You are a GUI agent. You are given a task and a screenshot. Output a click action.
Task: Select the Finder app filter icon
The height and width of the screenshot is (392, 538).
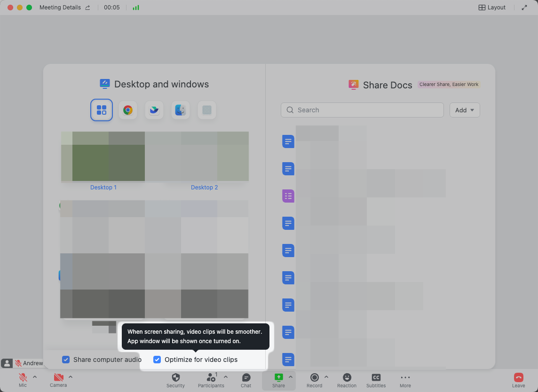(x=181, y=110)
